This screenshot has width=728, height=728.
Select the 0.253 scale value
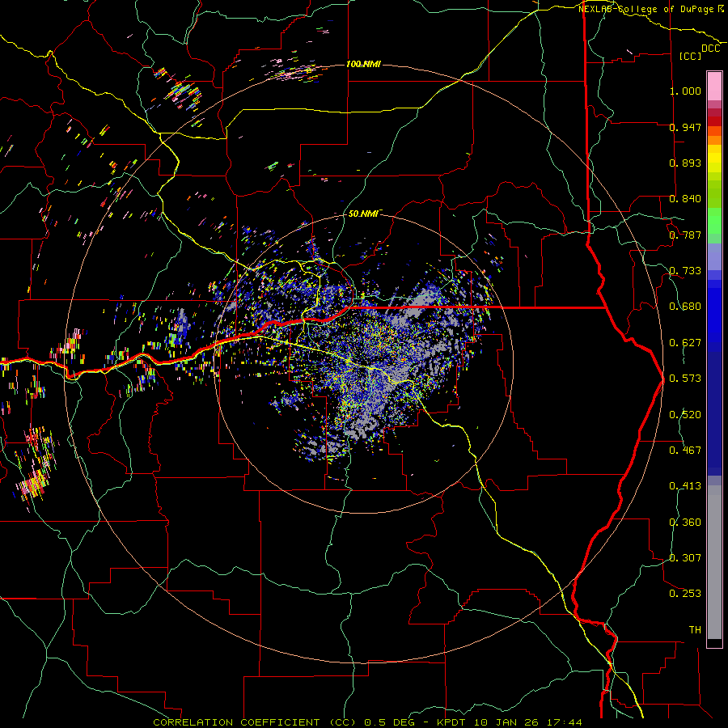tap(685, 594)
